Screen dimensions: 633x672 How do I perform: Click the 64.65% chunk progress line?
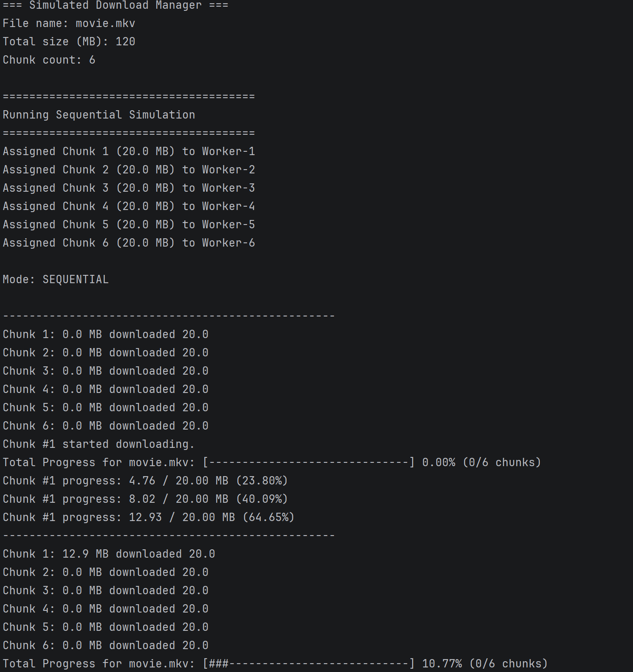148,517
